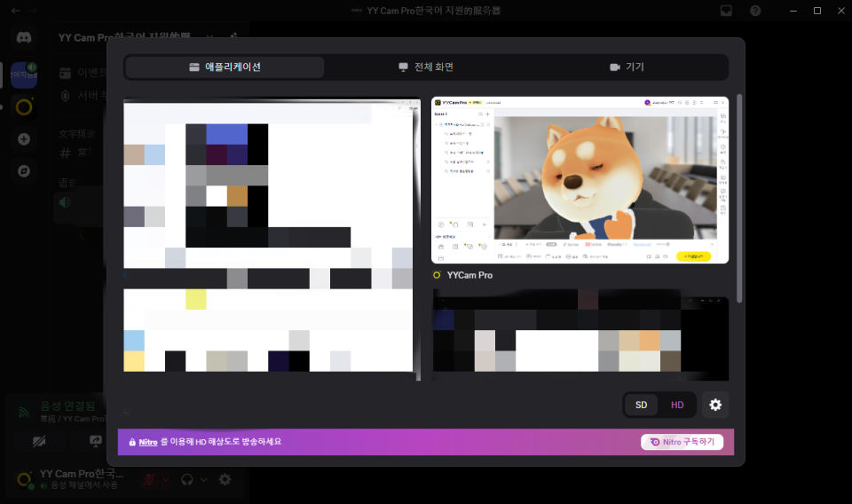Choose the YYCam Pro window thumbnail

click(x=580, y=180)
